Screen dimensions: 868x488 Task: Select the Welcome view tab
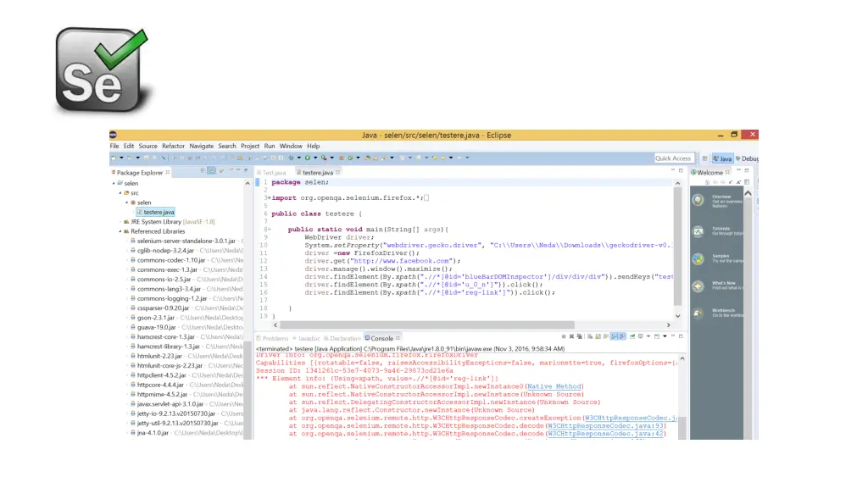(709, 173)
